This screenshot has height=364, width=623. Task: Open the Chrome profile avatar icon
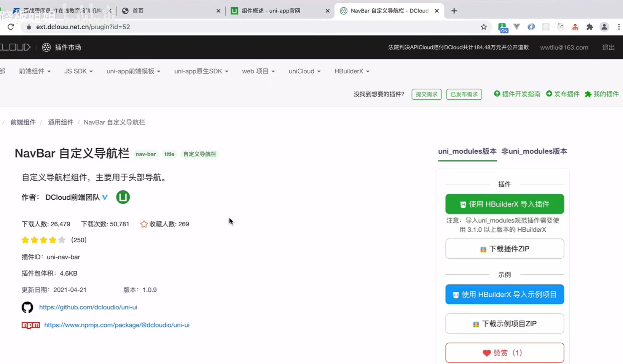click(x=604, y=27)
